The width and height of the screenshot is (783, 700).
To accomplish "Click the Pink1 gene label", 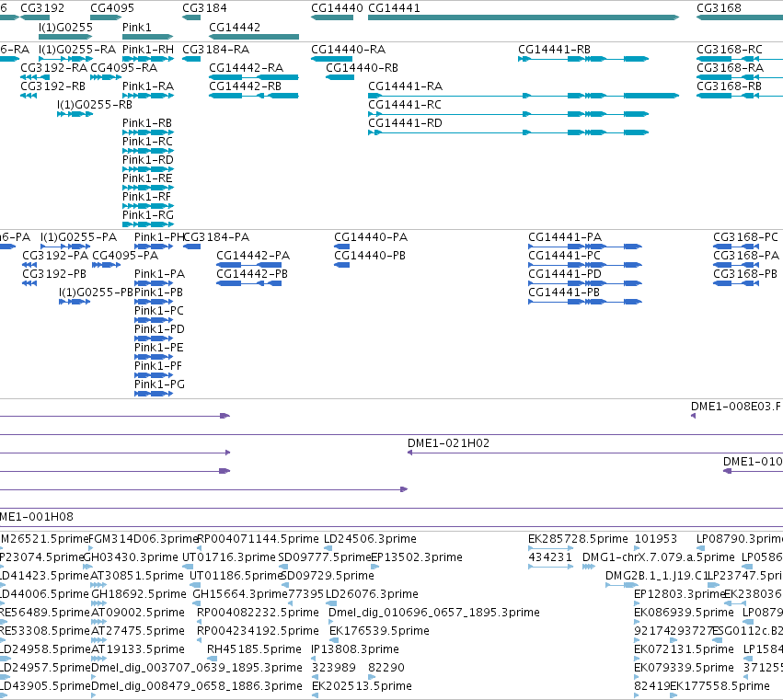I will coord(136,28).
